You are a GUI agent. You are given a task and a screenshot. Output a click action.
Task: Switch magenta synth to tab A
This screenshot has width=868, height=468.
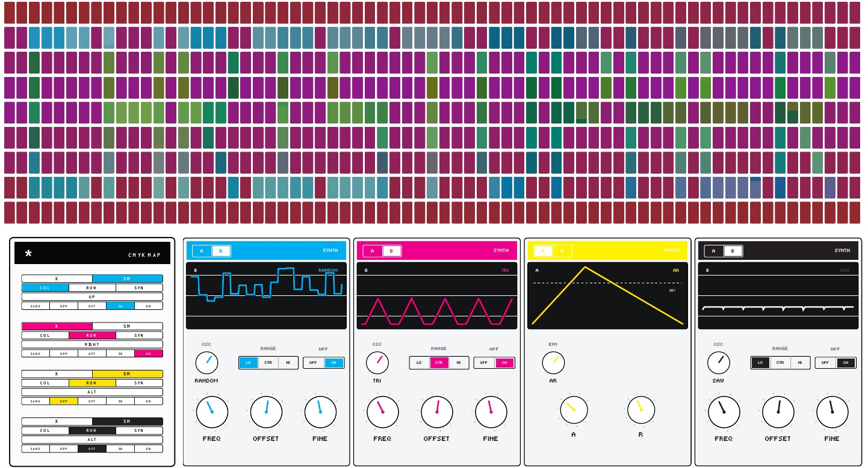point(372,251)
